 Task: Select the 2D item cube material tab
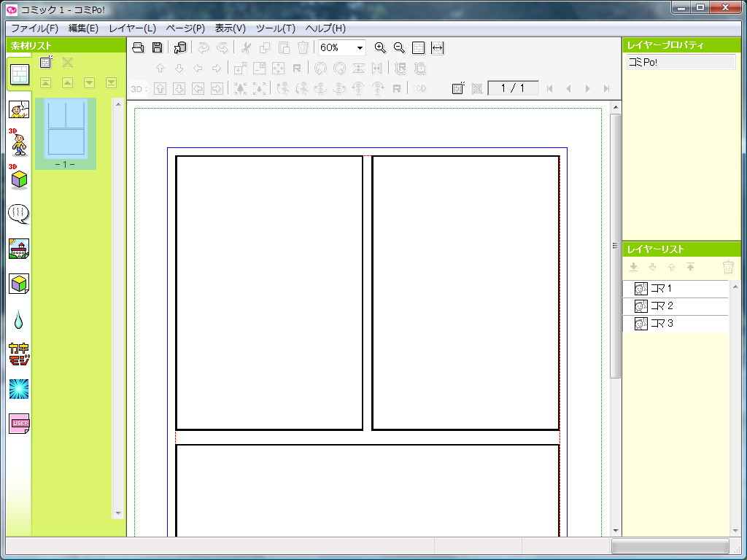(19, 284)
